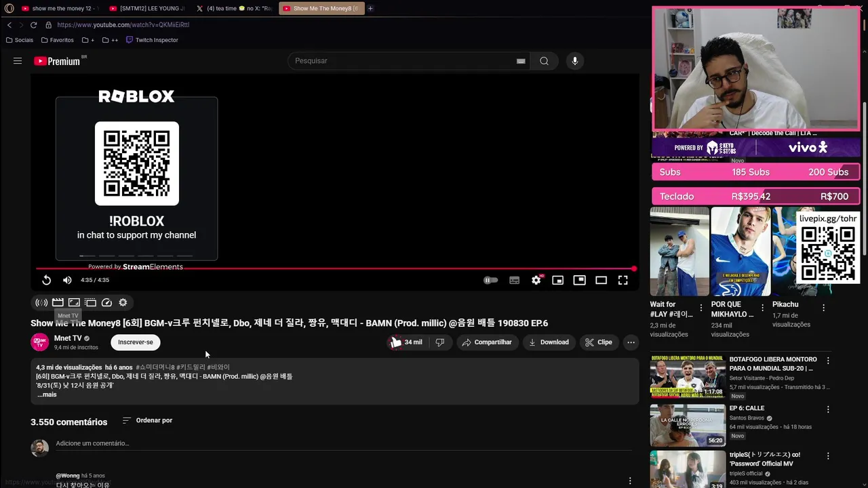Dislike the video with thumbs-down

coord(439,342)
